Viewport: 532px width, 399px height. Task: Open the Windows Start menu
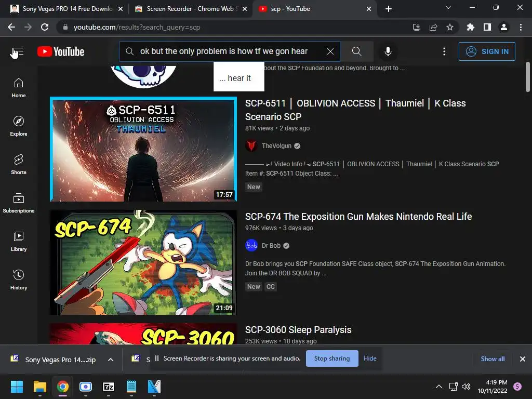(17, 387)
